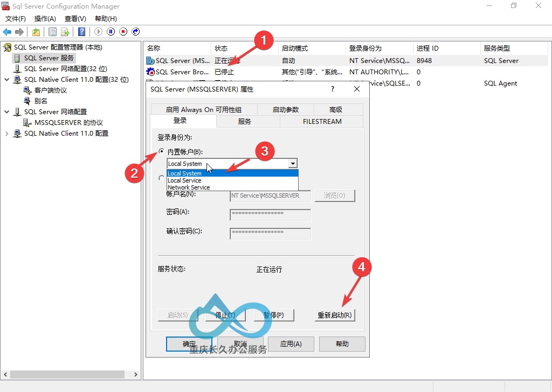Click the 停止(T) button
This screenshot has width=552, height=392.
225,316
